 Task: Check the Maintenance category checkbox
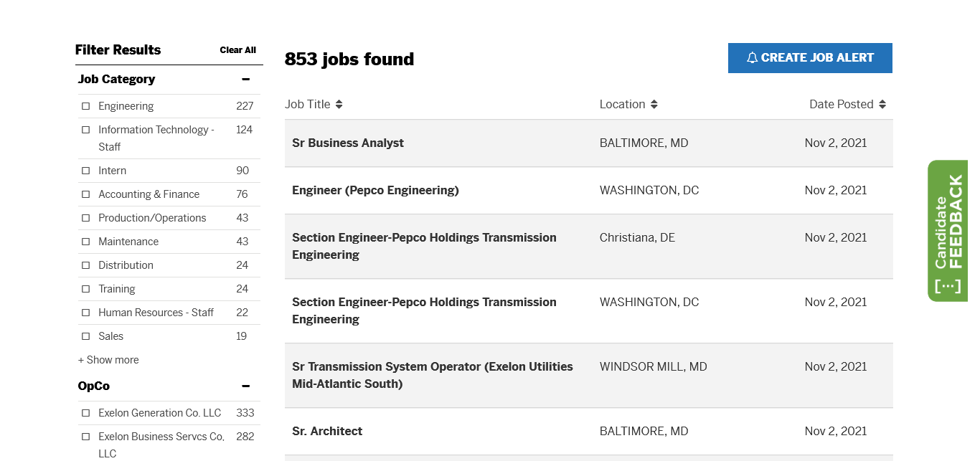86,242
